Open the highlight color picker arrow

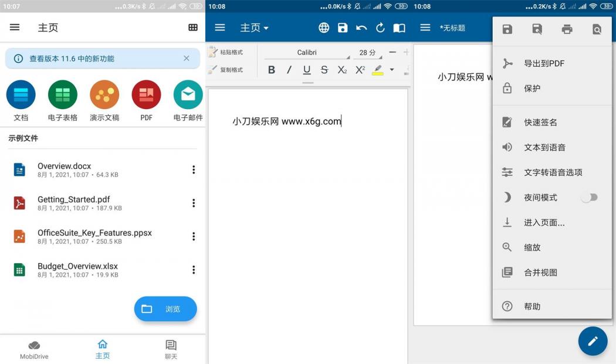392,69
